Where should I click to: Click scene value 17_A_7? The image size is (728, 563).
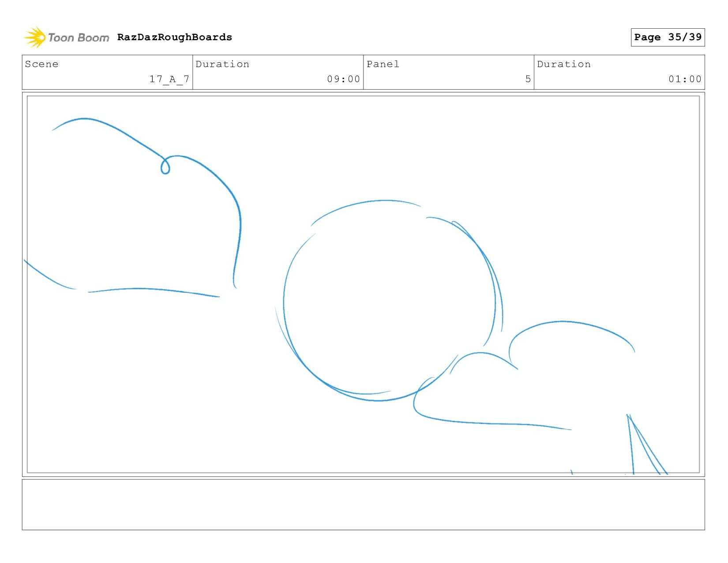point(169,79)
